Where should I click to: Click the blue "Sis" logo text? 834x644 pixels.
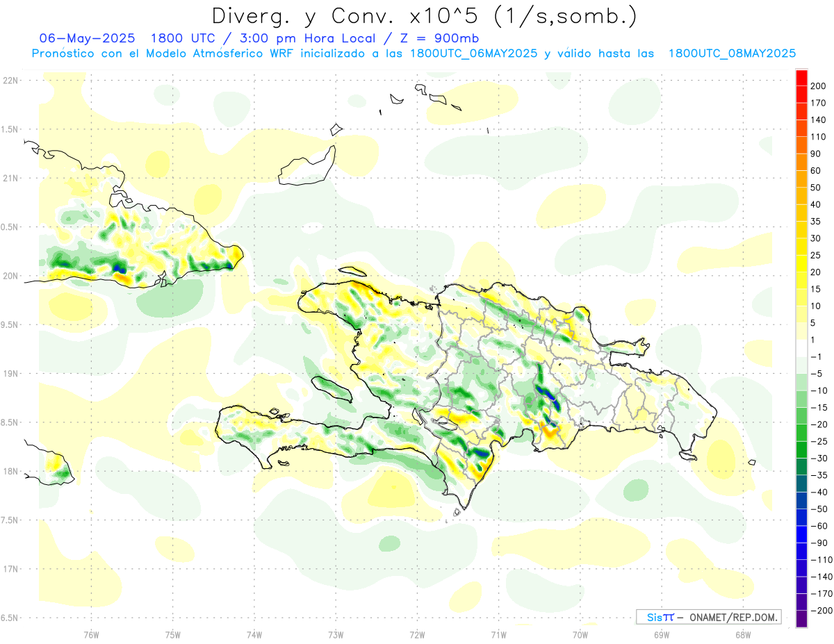tap(655, 617)
